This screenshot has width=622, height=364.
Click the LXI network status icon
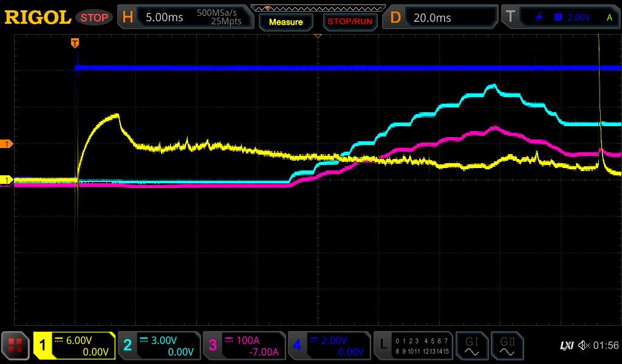(566, 346)
